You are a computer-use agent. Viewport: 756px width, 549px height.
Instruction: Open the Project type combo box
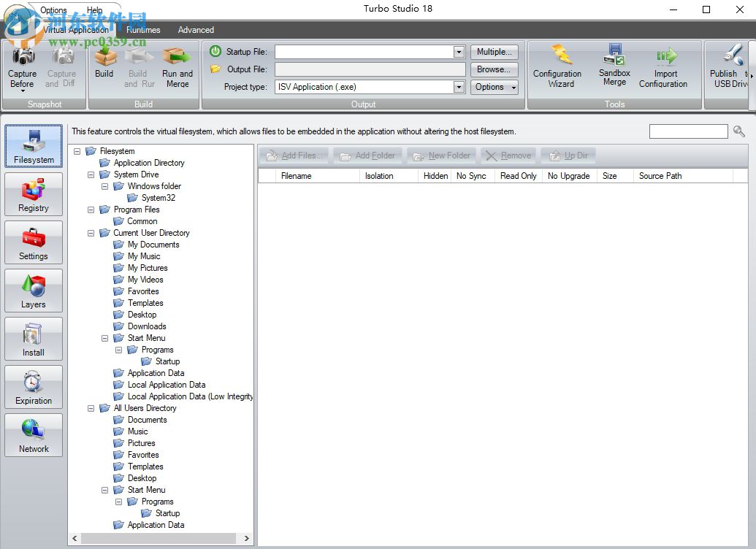tap(459, 87)
